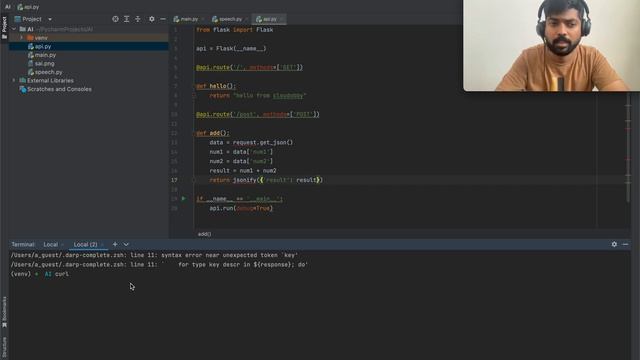The image size is (640, 360).
Task: Open terminal tab options chevron
Action: pos(126,244)
